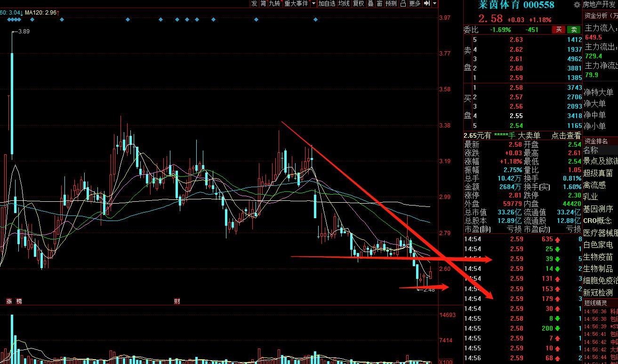Open the 重大事件 major events menu
Screen dimensions: 618x364
click(296, 3)
